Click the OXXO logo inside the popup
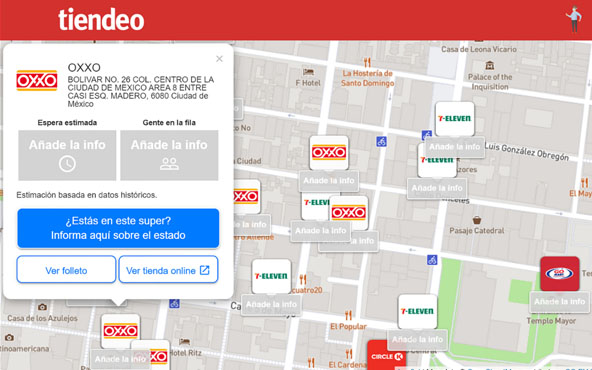The image size is (592, 370). click(x=37, y=80)
